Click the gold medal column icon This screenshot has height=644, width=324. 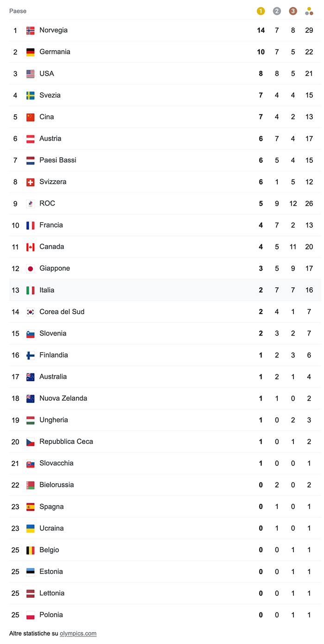point(261,11)
